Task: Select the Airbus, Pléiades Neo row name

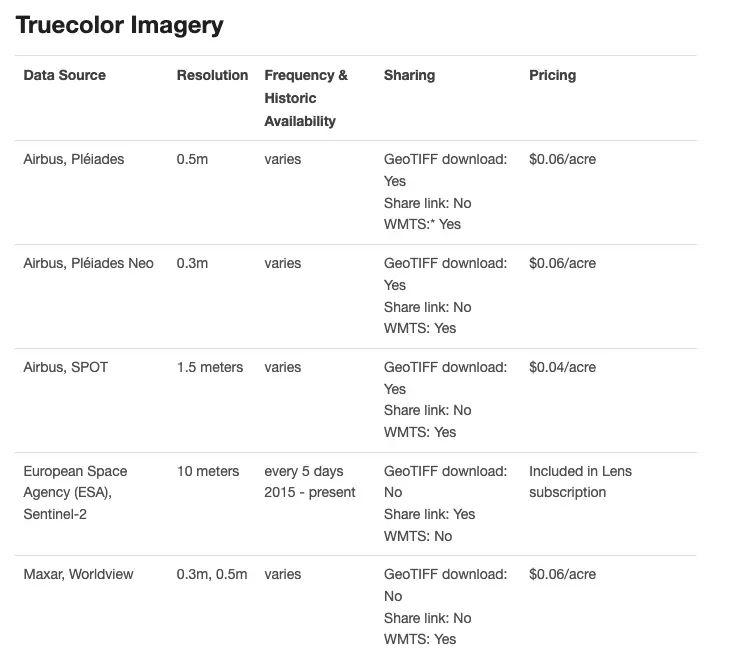Action: click(x=89, y=263)
